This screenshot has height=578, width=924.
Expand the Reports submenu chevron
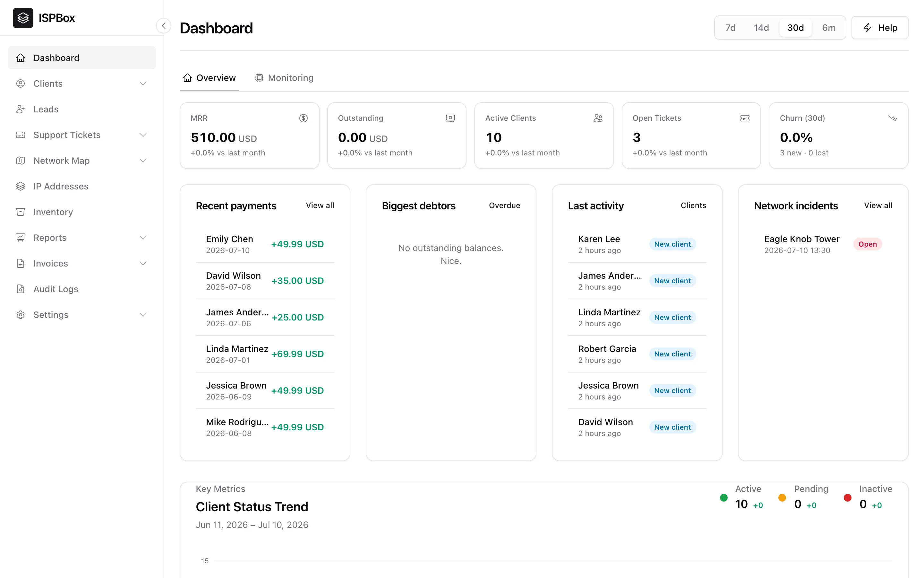(143, 237)
